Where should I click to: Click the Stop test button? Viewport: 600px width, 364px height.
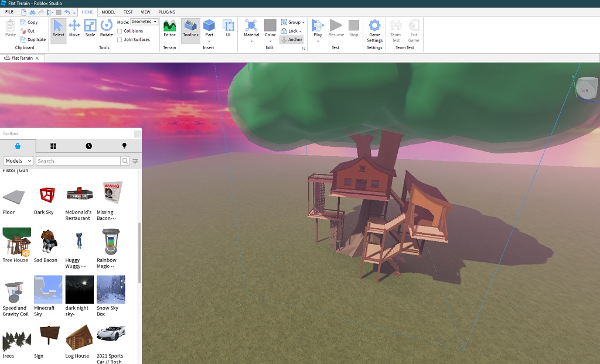pos(353,29)
